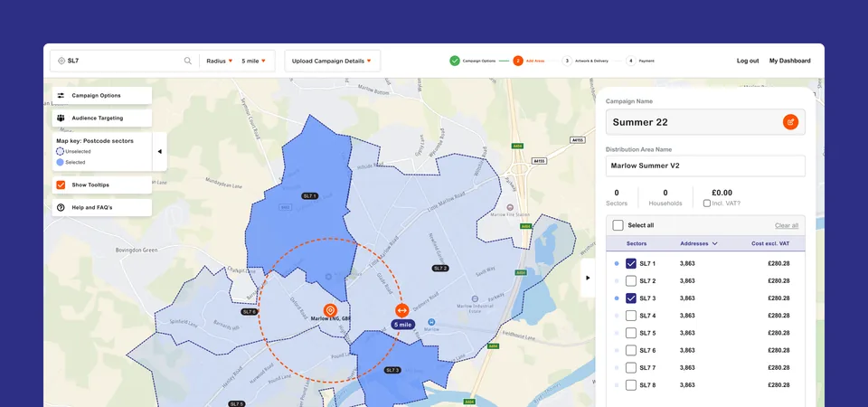Image resolution: width=868 pixels, height=407 pixels.
Task: Click SL7 6 sector label on map
Action: point(250,312)
